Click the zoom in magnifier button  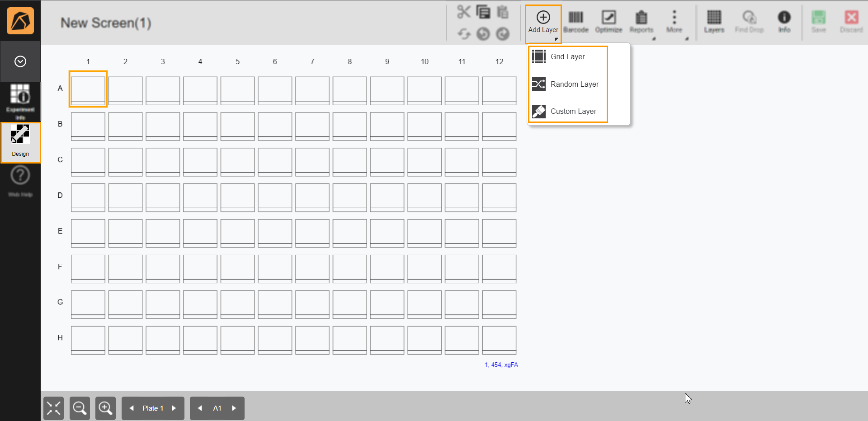point(105,408)
